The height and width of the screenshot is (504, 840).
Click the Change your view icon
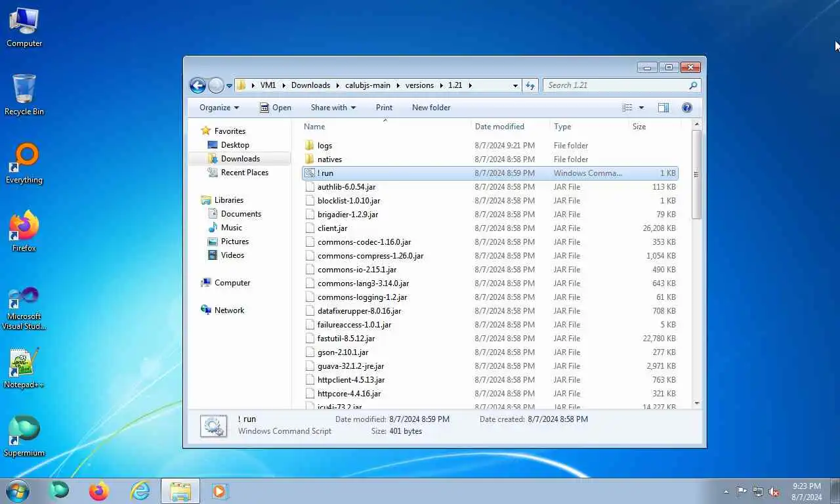627,108
